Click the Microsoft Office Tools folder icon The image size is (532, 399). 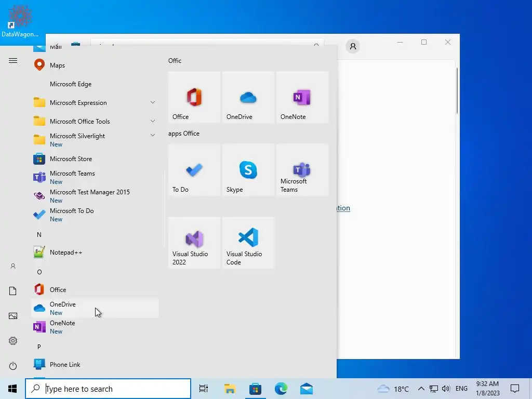click(39, 121)
